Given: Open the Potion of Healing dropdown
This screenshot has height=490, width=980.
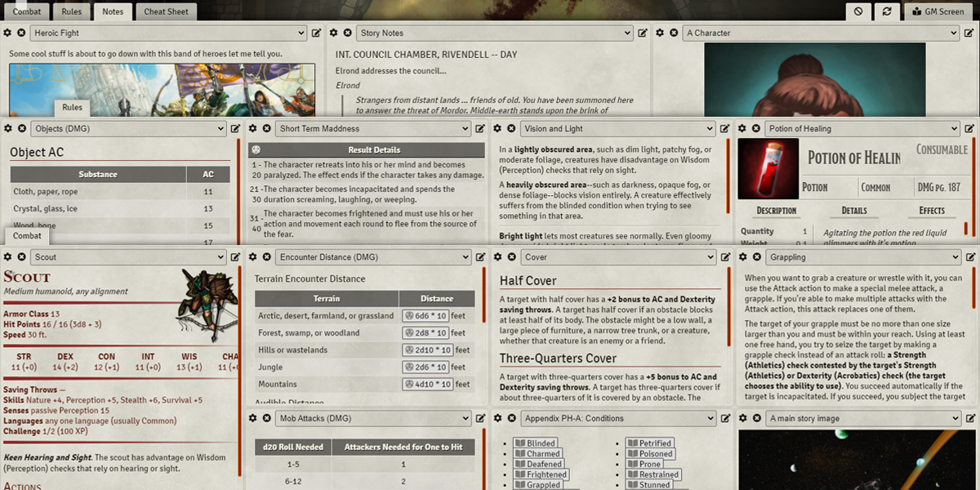Looking at the screenshot, I should pyautogui.click(x=863, y=129).
